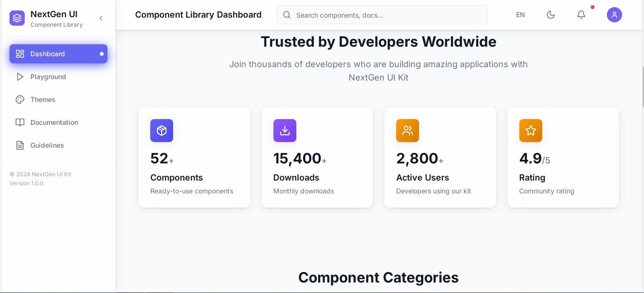The width and height of the screenshot is (644, 293).
Task: Select the 4.9/5 Rating stat card
Action: [563, 157]
